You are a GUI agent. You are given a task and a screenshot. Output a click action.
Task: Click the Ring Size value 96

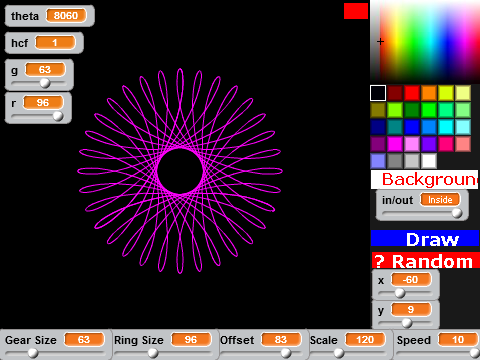191,340
